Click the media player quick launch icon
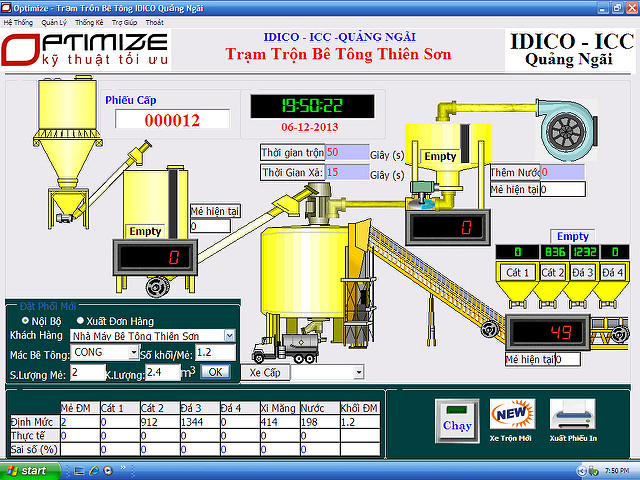640x480 pixels. pos(108,471)
